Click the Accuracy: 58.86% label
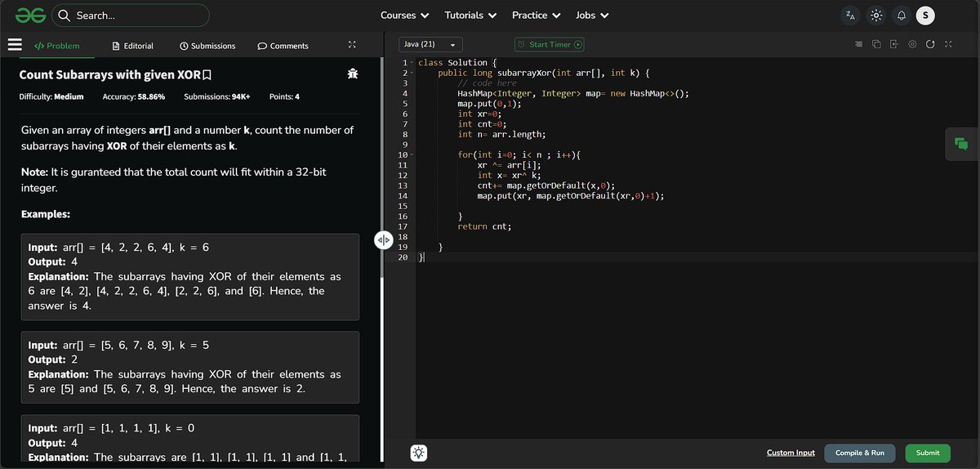This screenshot has height=469, width=980. (134, 96)
